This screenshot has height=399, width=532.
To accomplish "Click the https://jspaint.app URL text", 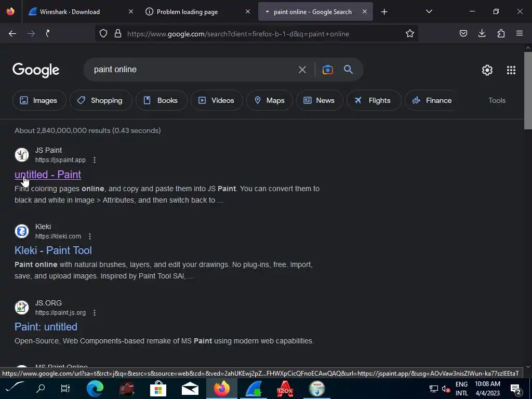I will 60,160.
